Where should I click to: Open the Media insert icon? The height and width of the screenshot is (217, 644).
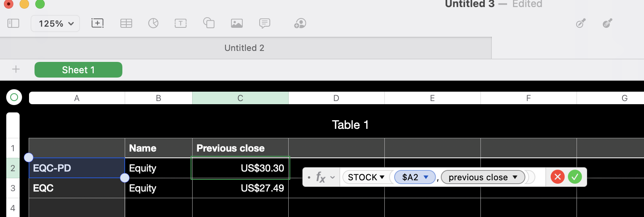pos(237,24)
